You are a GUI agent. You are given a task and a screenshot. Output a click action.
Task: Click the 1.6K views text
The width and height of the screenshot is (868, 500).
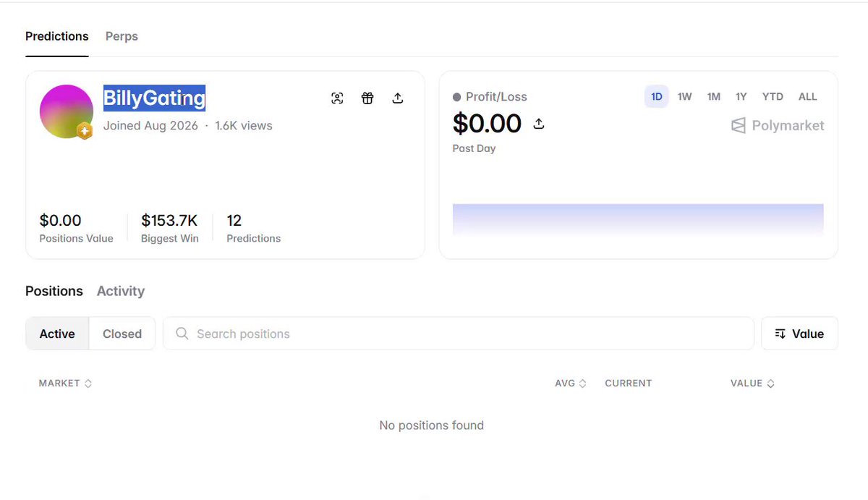pos(244,125)
